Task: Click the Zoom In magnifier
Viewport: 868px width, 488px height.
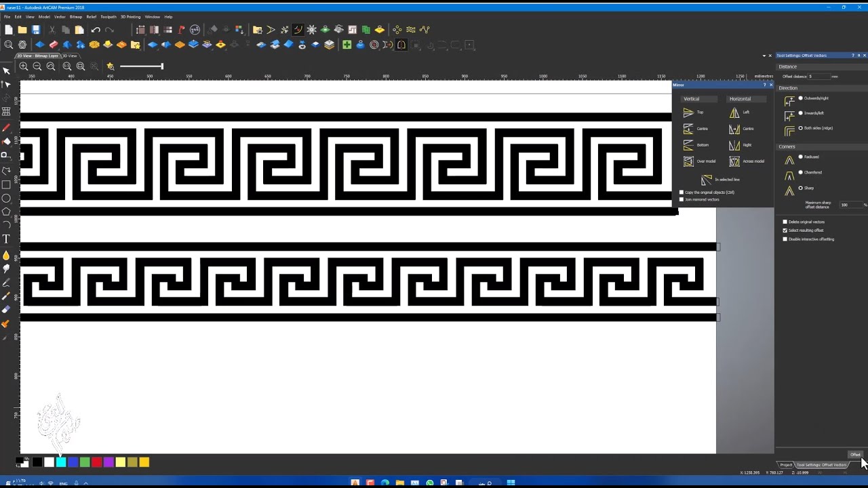Action: [24, 66]
